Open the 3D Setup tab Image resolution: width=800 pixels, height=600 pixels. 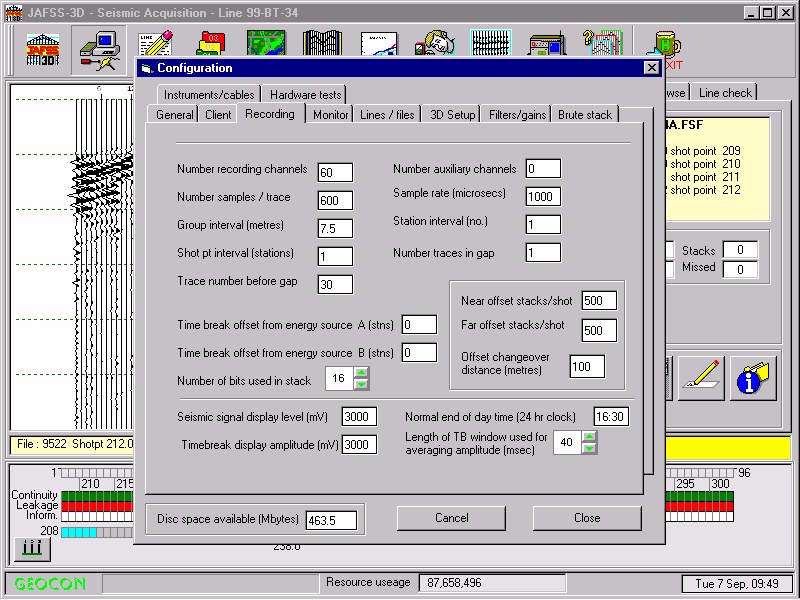coord(452,114)
